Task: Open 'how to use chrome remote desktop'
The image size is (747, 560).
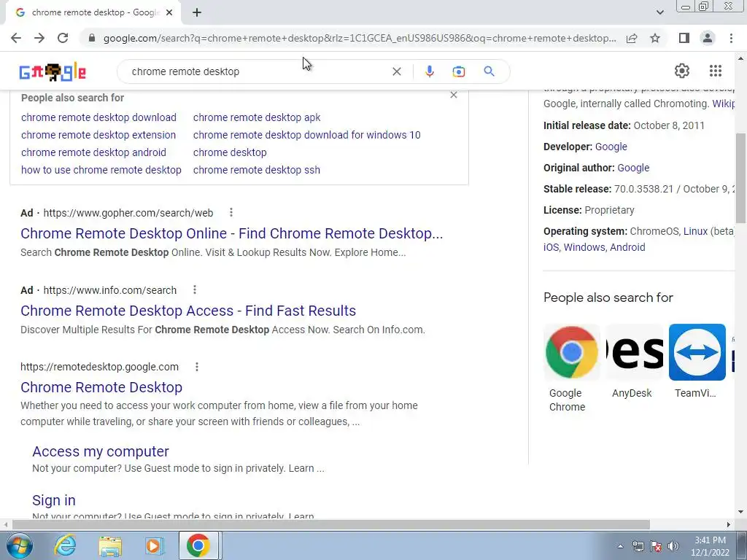Action: tap(101, 170)
